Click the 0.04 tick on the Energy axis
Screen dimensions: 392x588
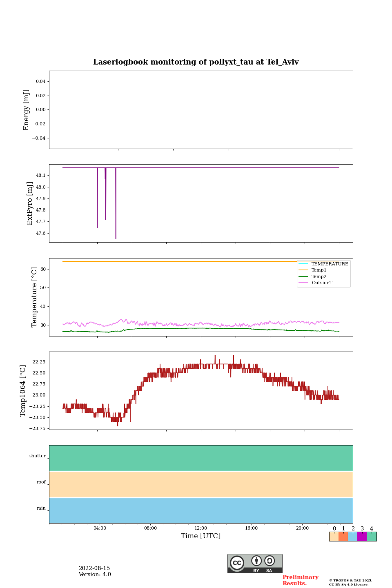41,81
